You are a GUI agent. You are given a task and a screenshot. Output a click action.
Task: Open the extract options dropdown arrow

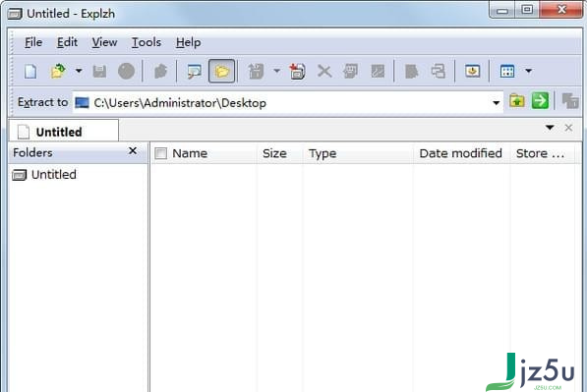(276, 71)
